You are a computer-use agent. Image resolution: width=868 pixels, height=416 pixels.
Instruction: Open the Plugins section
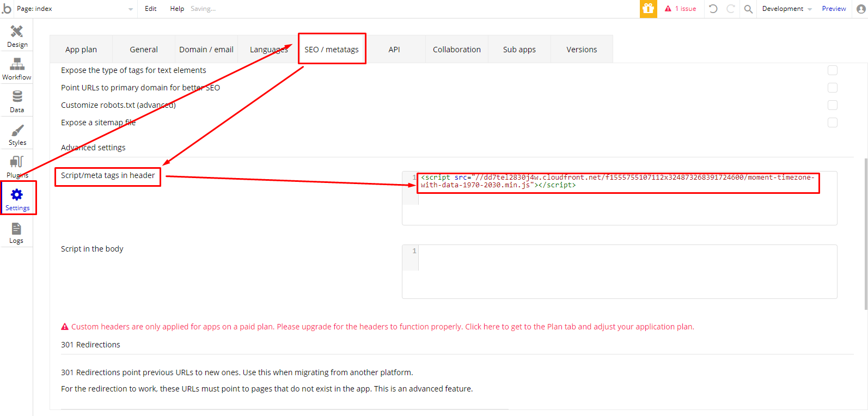point(17,167)
